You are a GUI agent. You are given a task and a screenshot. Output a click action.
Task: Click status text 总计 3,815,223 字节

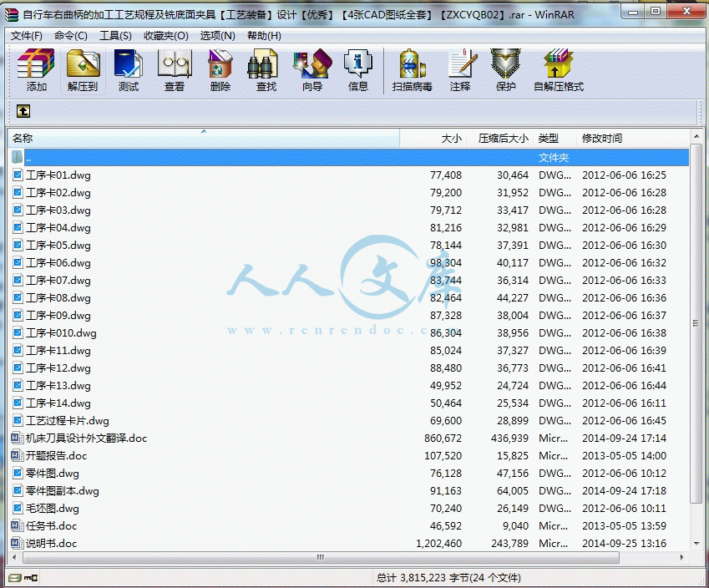pos(422,578)
